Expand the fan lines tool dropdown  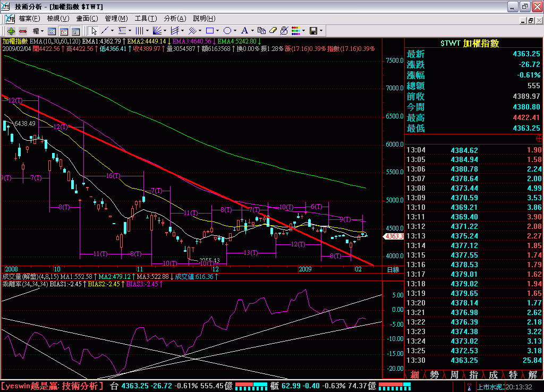[165, 31]
